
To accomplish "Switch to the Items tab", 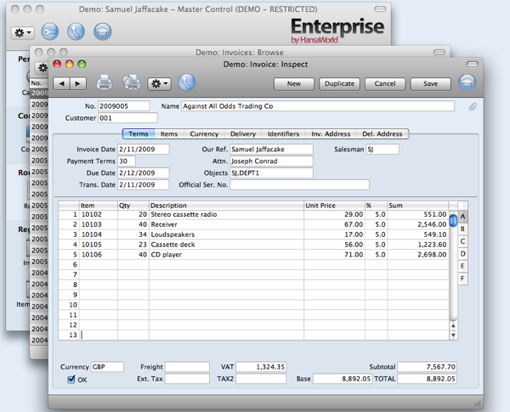I will 169,134.
